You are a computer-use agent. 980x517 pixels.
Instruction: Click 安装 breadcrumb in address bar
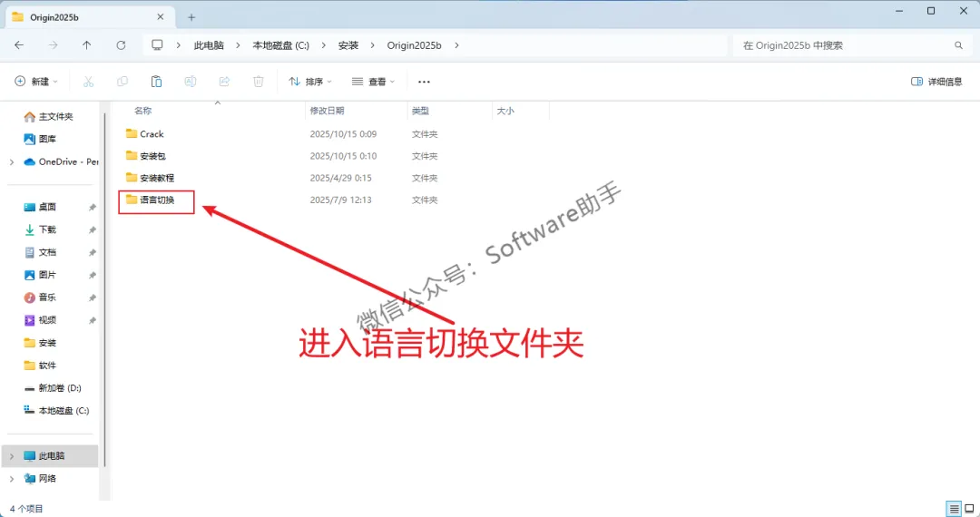point(348,45)
